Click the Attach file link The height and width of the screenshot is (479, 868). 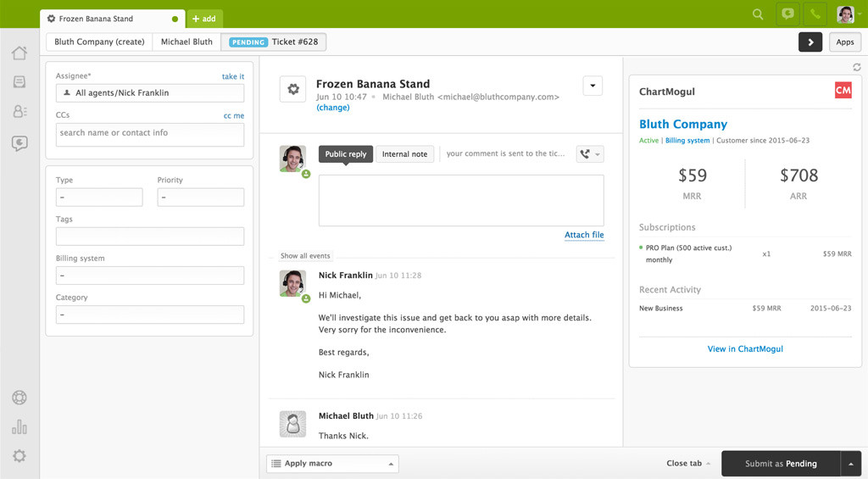coord(584,235)
